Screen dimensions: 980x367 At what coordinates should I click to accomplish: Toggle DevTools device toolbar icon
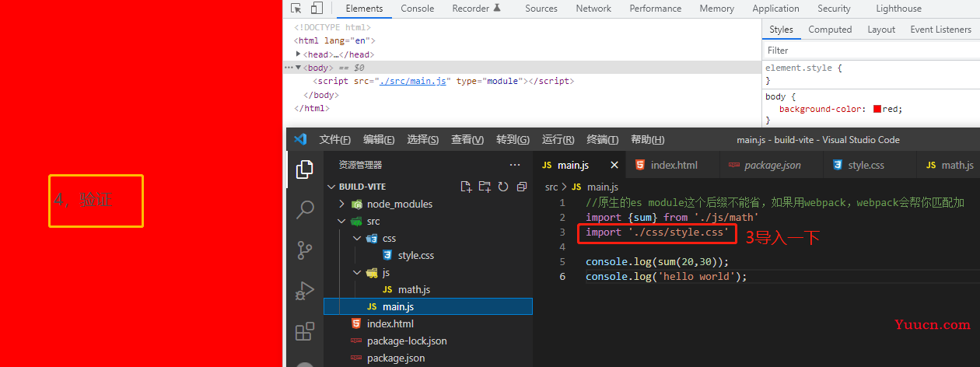click(x=317, y=9)
